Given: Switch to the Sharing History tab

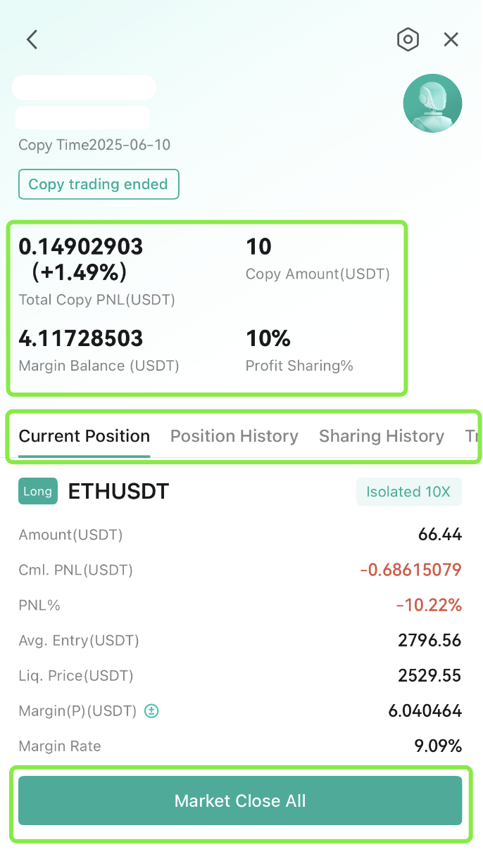Looking at the screenshot, I should coord(382,436).
